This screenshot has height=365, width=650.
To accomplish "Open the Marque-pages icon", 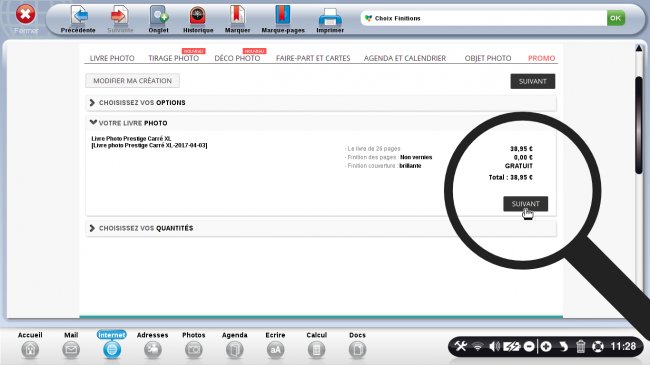I will point(283,15).
